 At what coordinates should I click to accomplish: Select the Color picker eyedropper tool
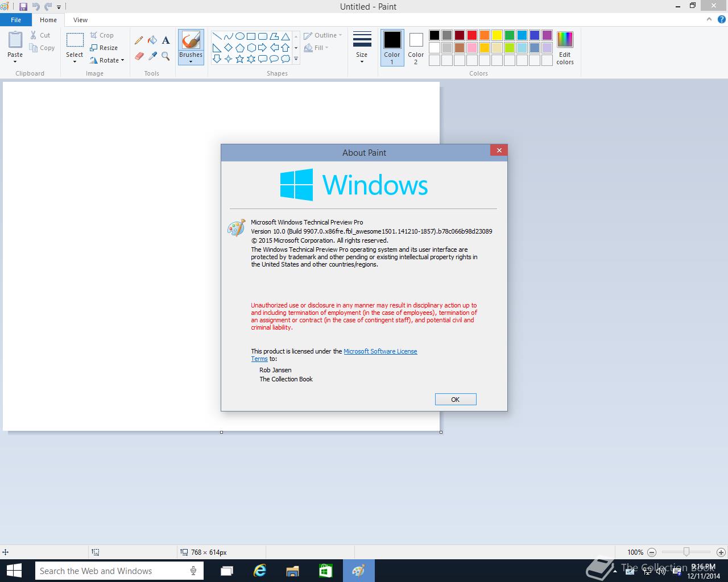point(152,56)
